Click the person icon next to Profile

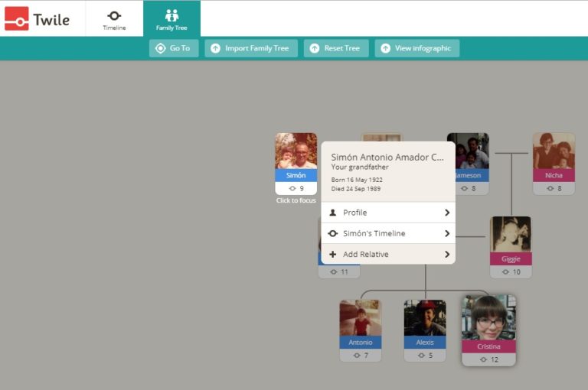coord(333,213)
